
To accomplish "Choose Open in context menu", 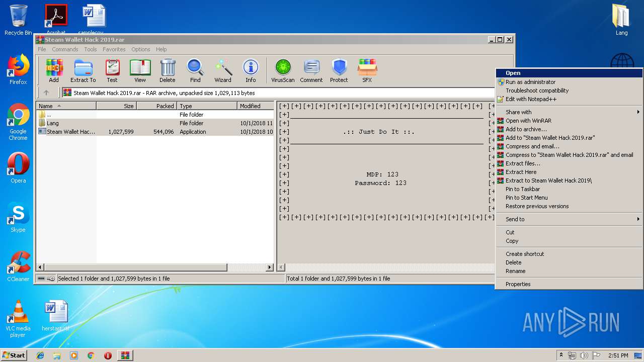I will point(569,73).
